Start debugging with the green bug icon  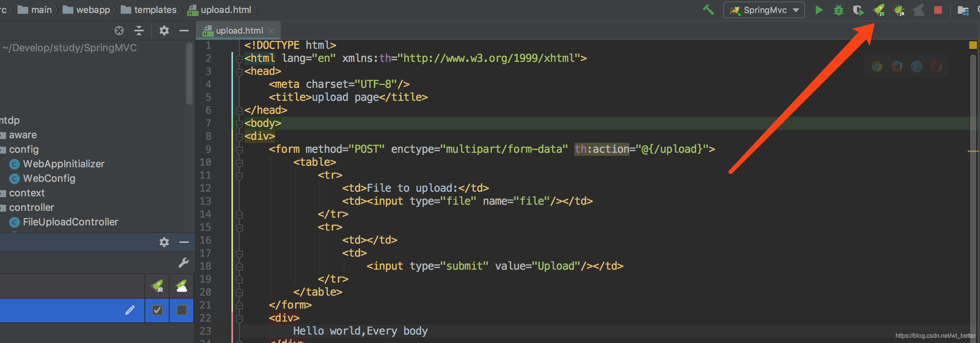[x=838, y=10]
